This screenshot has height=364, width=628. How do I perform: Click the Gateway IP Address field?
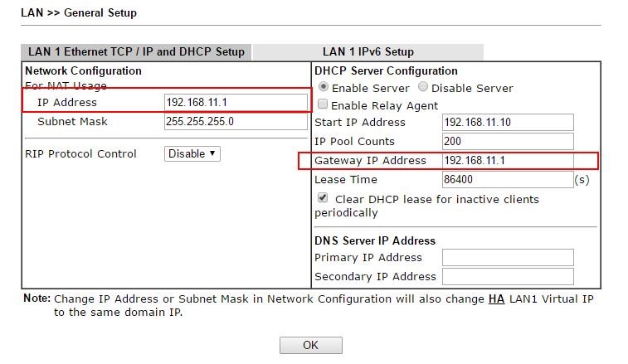pos(507,160)
